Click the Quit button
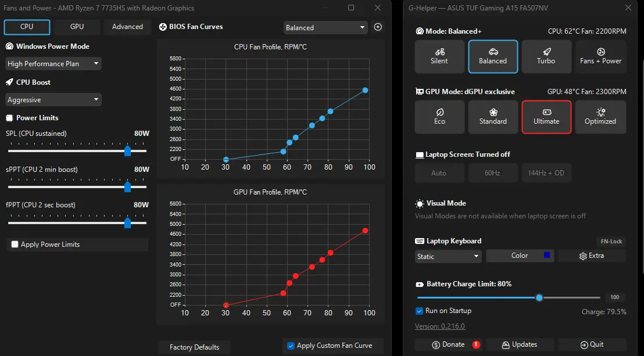The height and width of the screenshot is (356, 644). tap(592, 344)
